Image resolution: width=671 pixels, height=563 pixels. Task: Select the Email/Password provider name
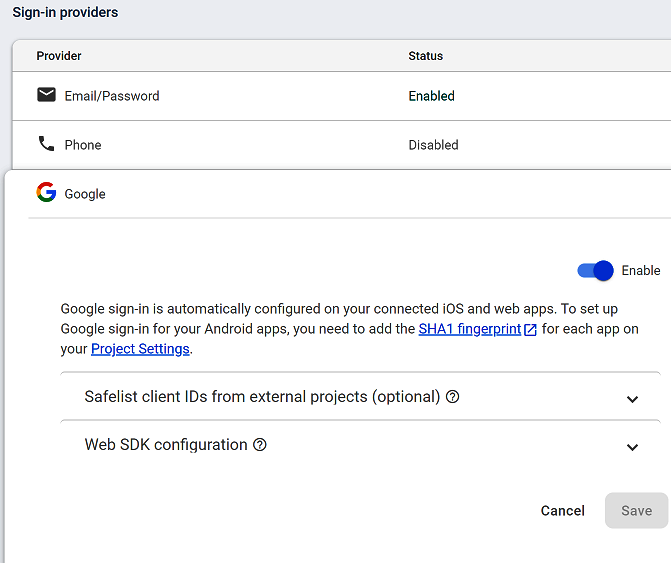coord(112,96)
